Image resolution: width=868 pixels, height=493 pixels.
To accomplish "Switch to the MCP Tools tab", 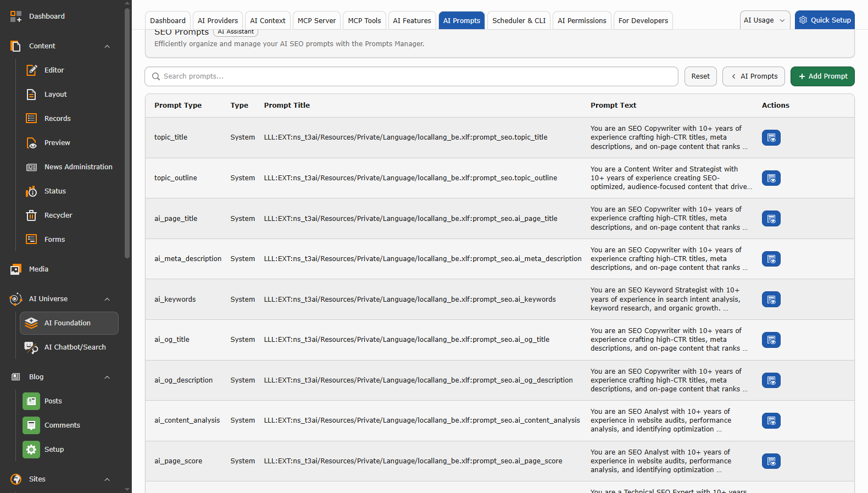I will (x=365, y=21).
